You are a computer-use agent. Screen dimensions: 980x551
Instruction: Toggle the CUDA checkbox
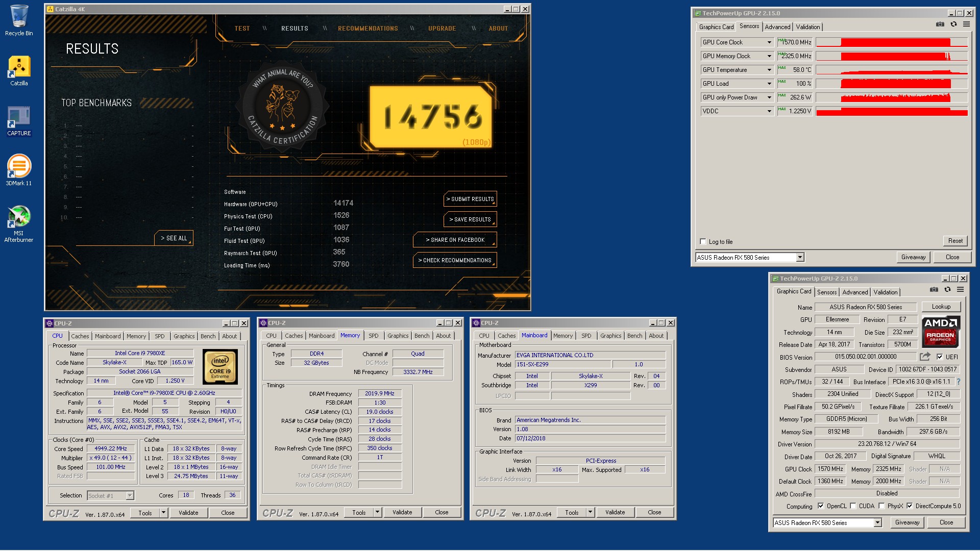(x=853, y=506)
